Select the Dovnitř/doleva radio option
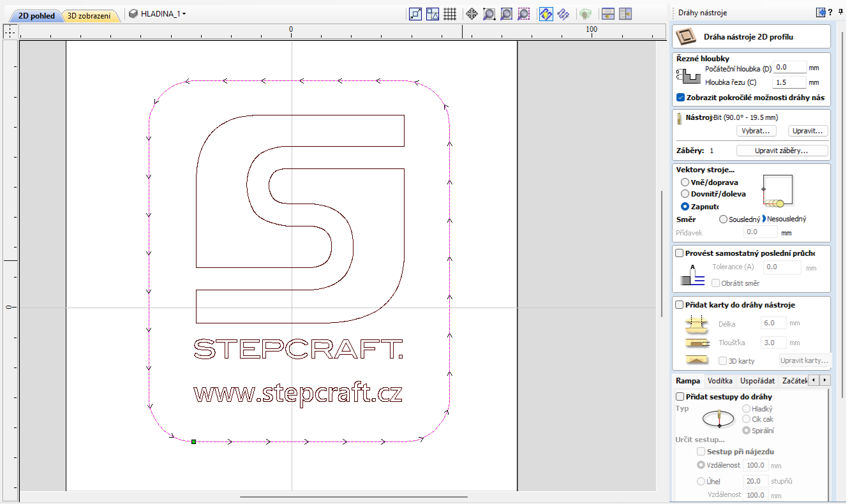Image resolution: width=848 pixels, height=504 pixels. (685, 194)
